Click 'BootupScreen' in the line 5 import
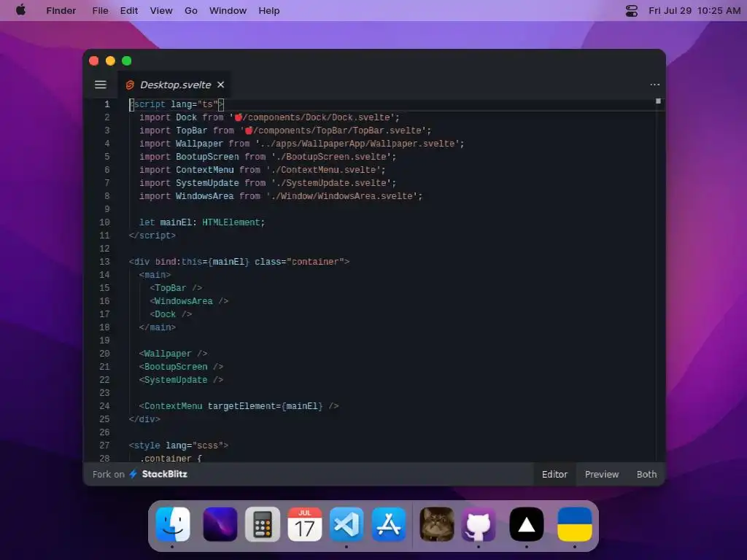 (207, 157)
